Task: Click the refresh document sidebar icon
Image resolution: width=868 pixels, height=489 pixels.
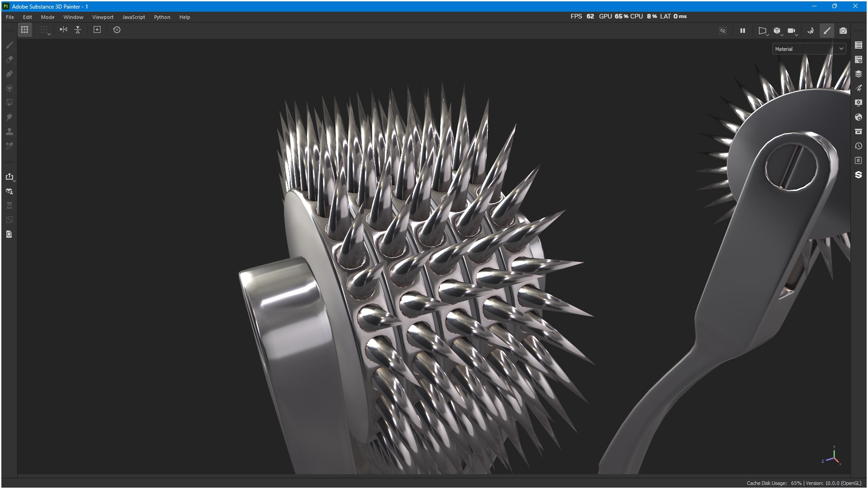Action: [9, 234]
